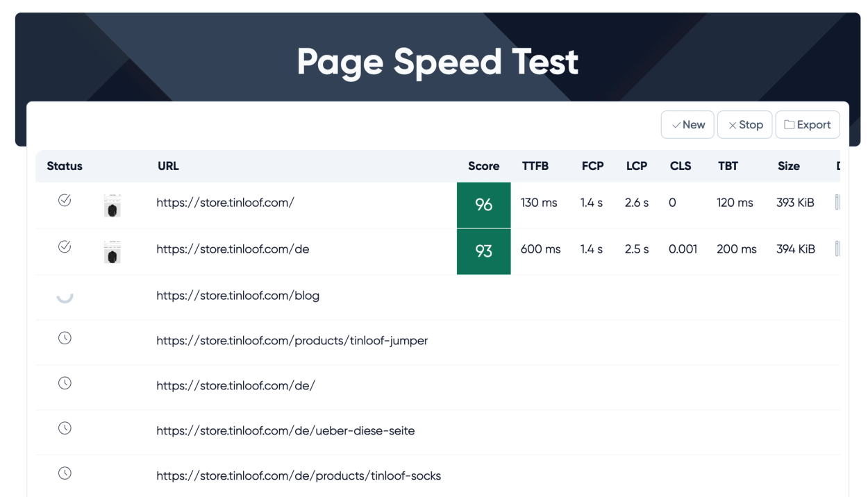The image size is (868, 497).
Task: Click the Score column header
Action: pyautogui.click(x=483, y=166)
